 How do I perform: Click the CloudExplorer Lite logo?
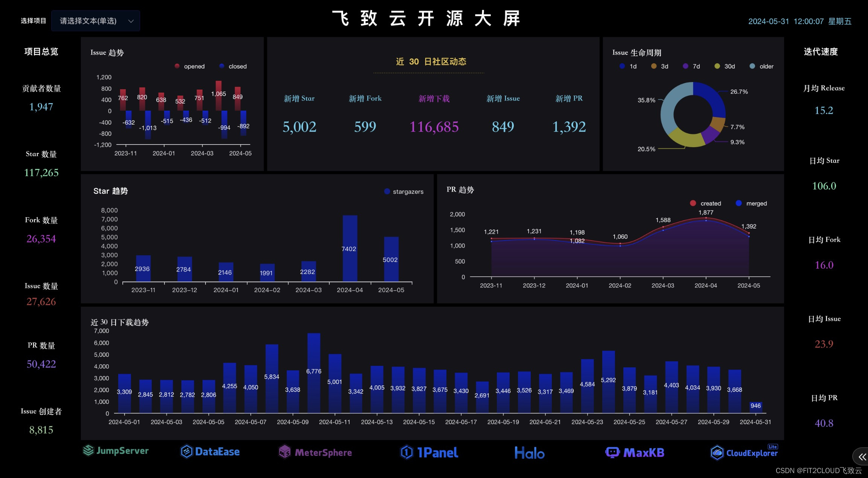tap(744, 452)
